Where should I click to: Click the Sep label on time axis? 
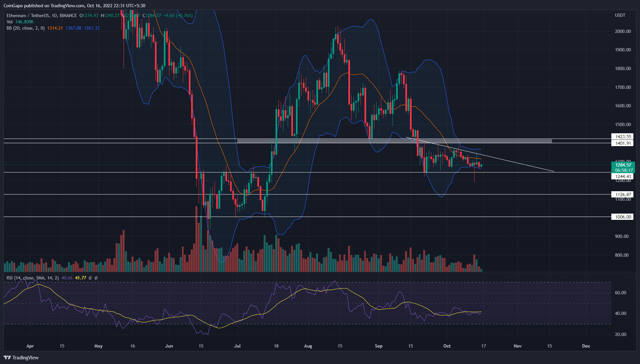click(x=379, y=346)
